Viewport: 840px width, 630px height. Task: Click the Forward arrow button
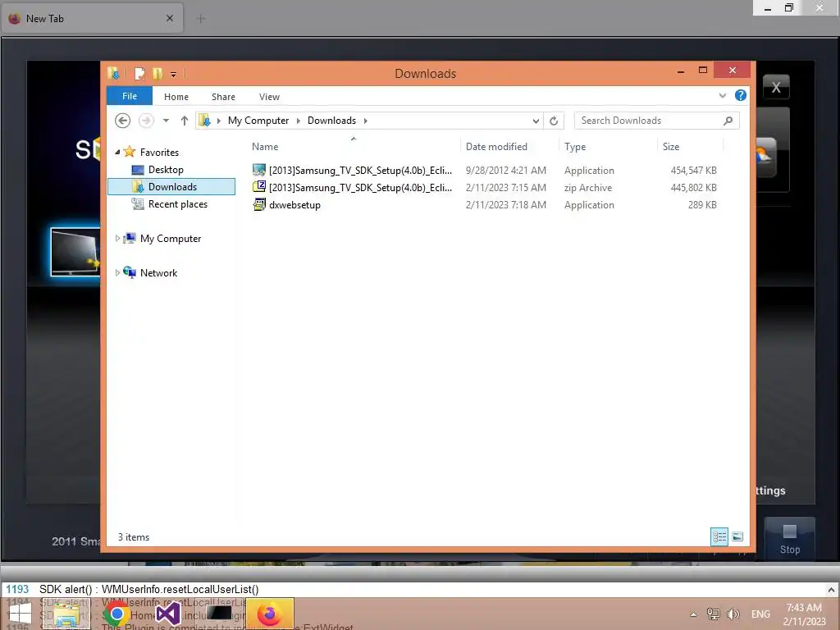[146, 121]
